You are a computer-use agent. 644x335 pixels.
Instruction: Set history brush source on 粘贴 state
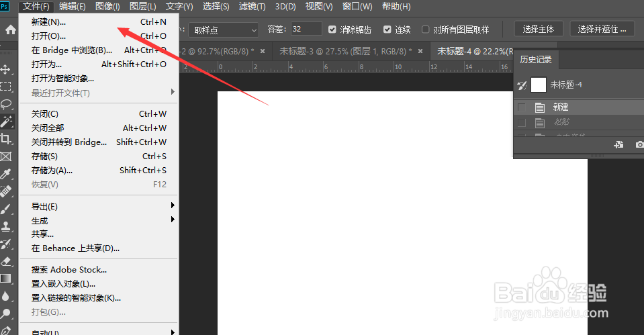coord(522,122)
